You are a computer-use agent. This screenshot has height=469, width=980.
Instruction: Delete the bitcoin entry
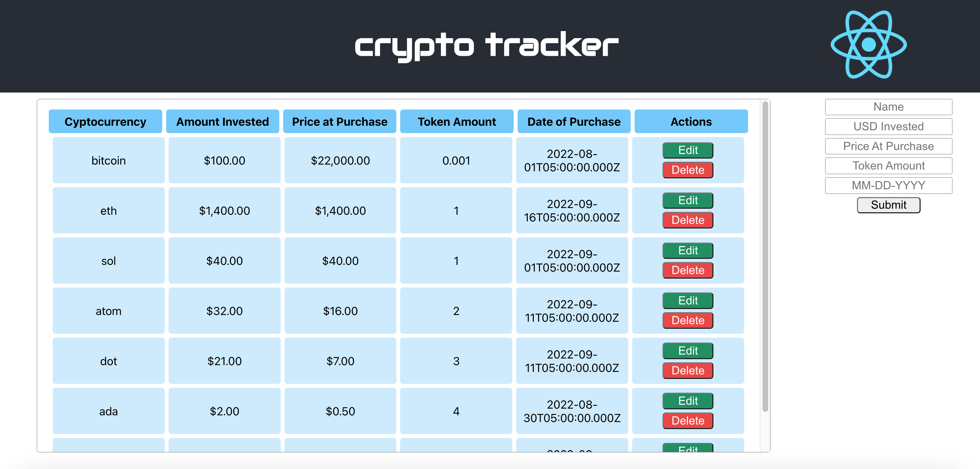(687, 170)
